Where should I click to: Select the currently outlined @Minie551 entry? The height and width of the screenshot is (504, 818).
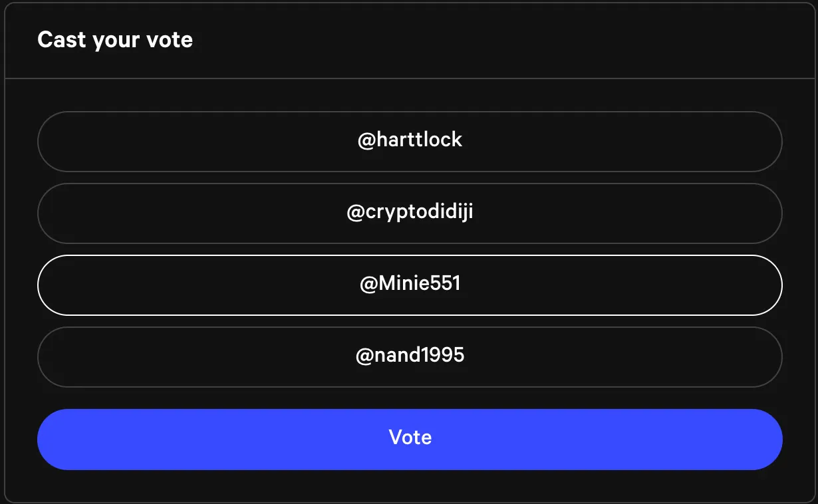coord(410,285)
